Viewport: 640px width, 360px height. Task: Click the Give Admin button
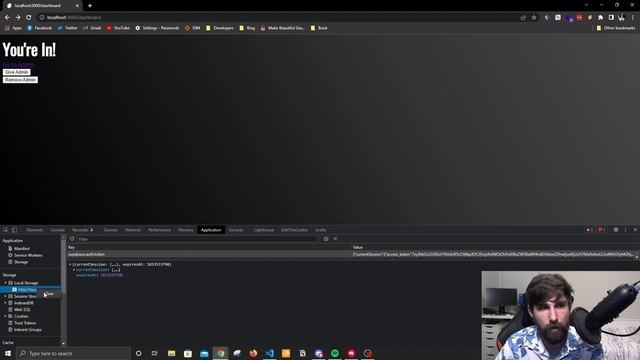point(17,72)
